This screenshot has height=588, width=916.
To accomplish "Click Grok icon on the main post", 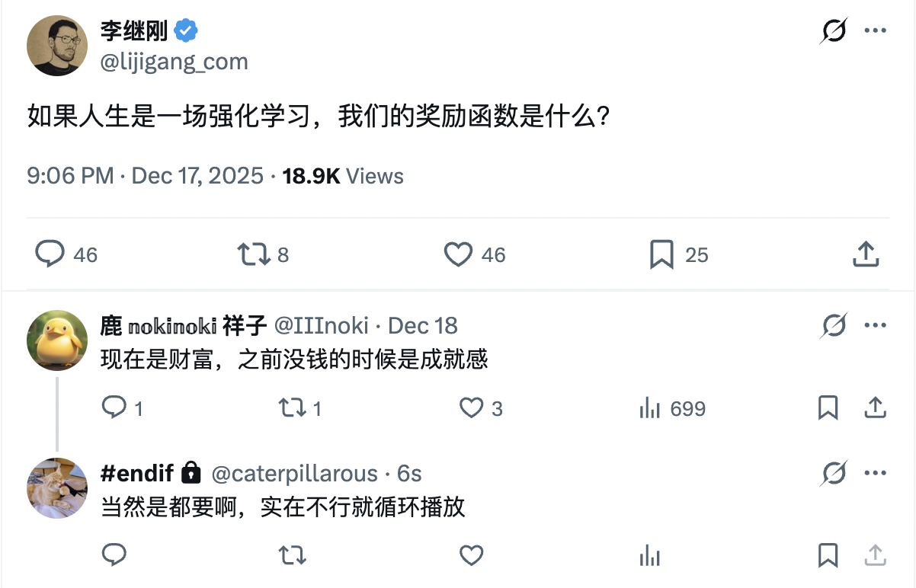I will click(x=834, y=31).
